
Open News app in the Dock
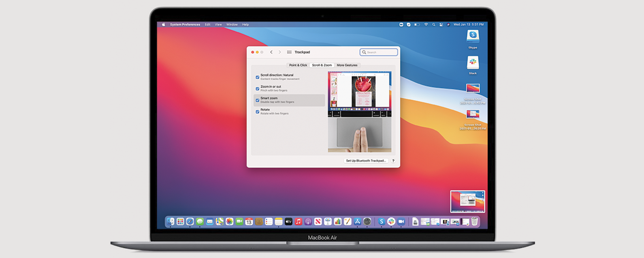[x=318, y=221]
